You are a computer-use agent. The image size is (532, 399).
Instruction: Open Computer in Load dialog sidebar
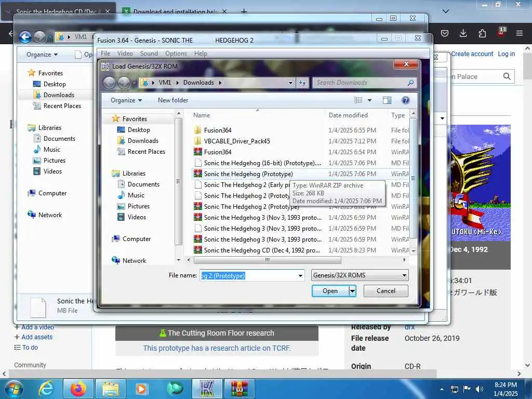[136, 239]
